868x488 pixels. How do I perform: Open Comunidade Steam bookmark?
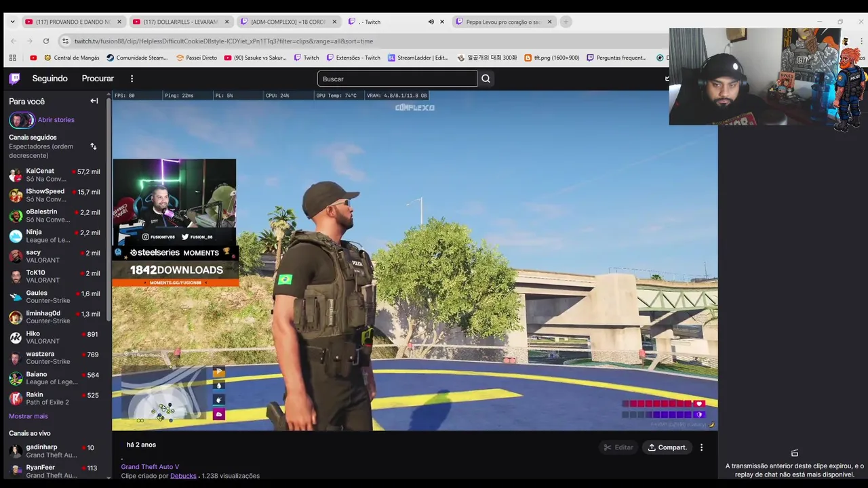tap(137, 58)
